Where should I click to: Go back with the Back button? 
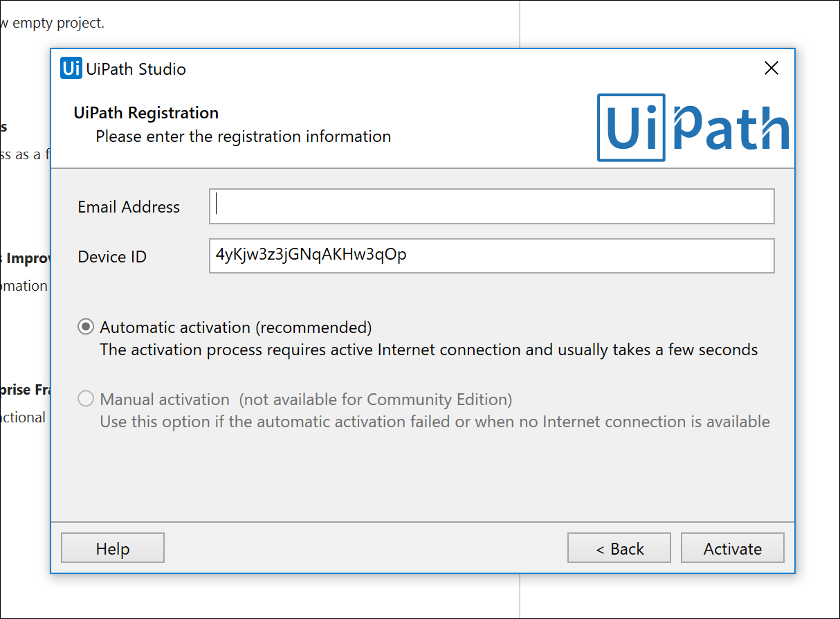coord(619,548)
